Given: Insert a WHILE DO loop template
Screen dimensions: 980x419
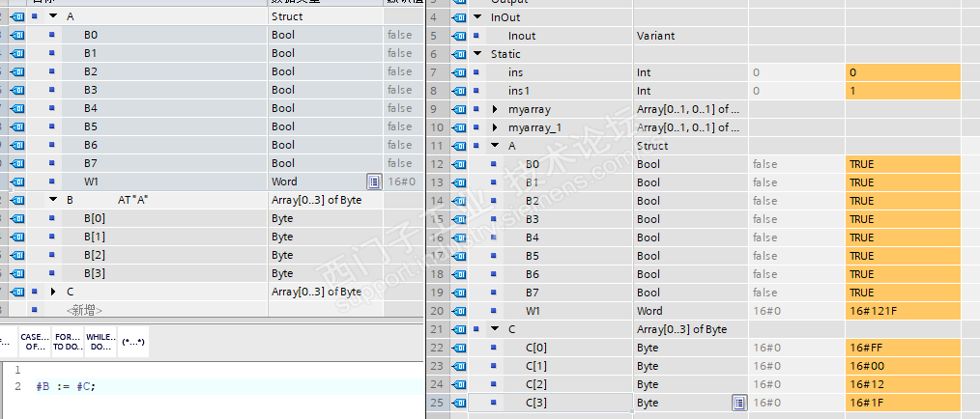Looking at the screenshot, I should [x=101, y=342].
